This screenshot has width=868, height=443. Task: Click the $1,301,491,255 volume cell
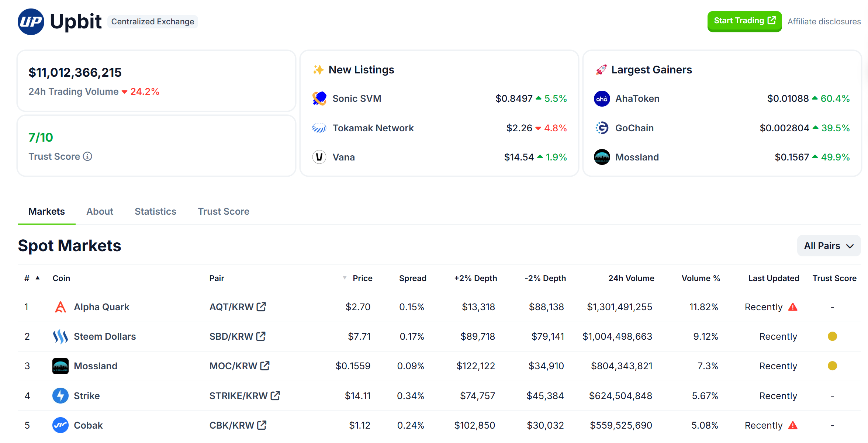(x=619, y=307)
